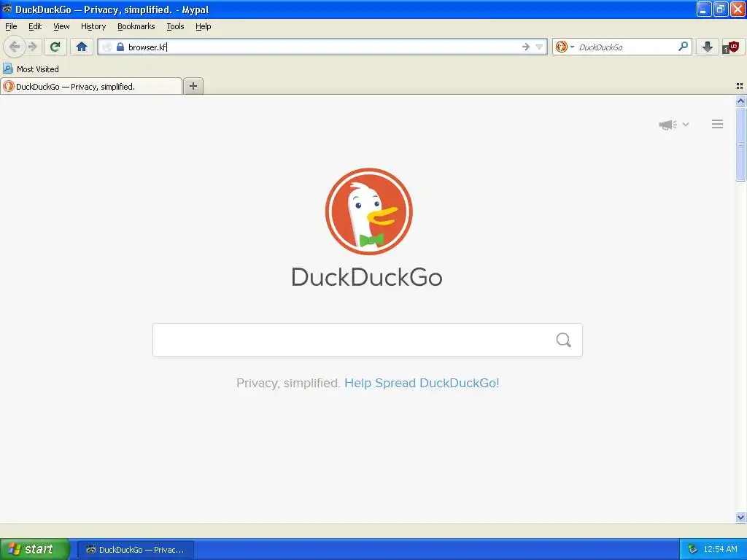The height and width of the screenshot is (560, 747).
Task: Click the page search magnifier button
Action: (x=564, y=340)
